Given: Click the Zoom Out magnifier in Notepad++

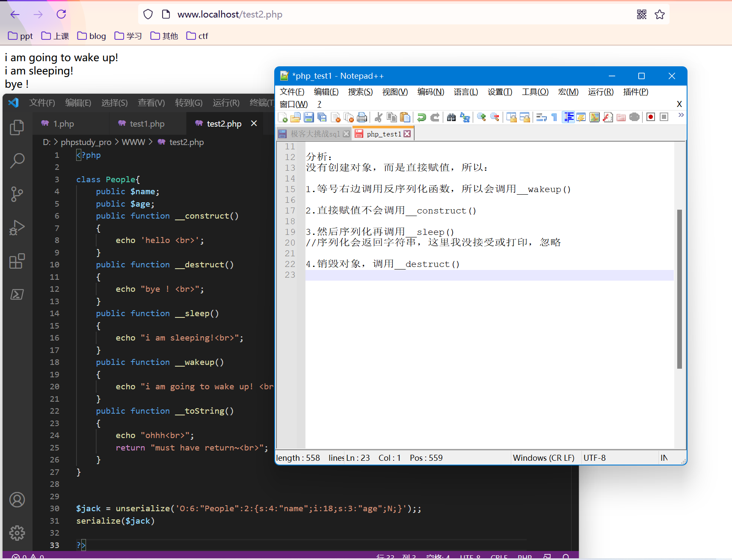Looking at the screenshot, I should 495,117.
